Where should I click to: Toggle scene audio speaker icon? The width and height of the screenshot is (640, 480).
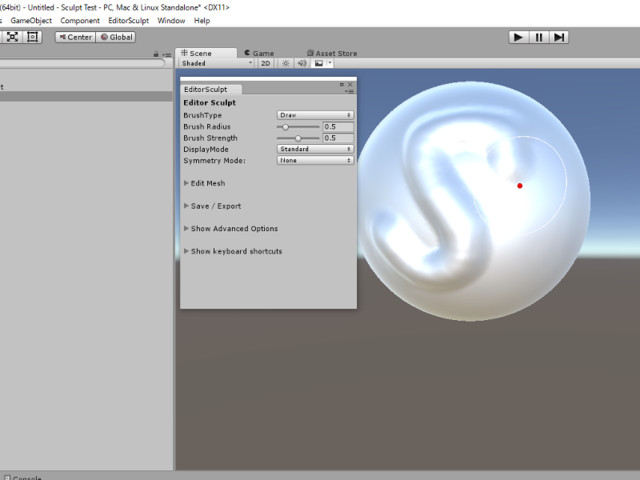(302, 63)
